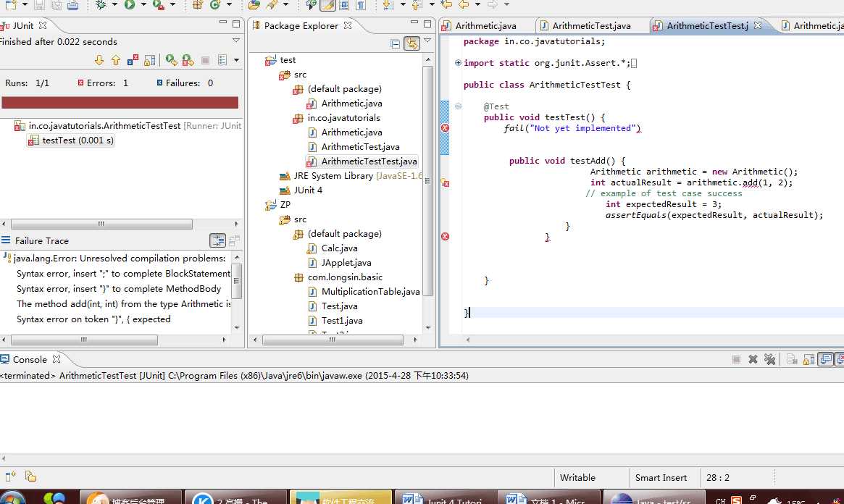Click Failure Trace vertical scrollbar
844x504 pixels.
[236, 281]
